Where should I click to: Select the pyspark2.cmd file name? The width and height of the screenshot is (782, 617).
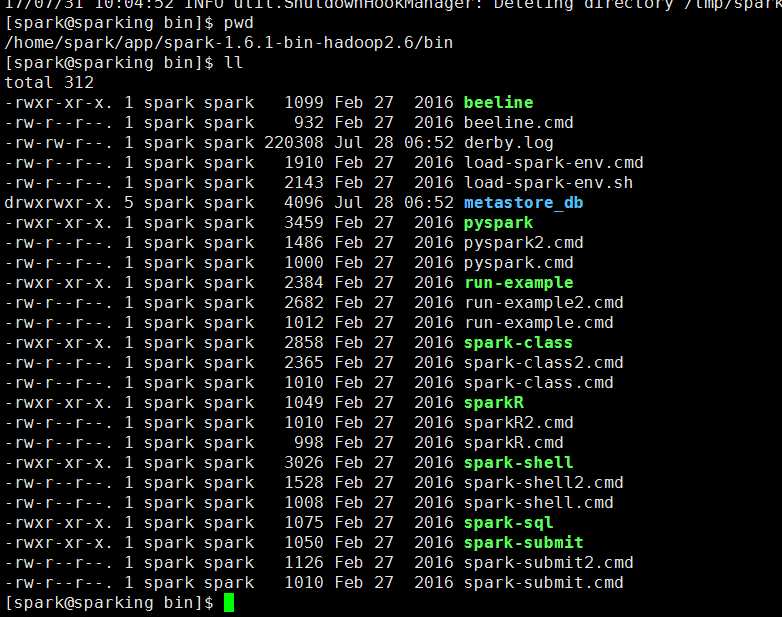point(523,243)
